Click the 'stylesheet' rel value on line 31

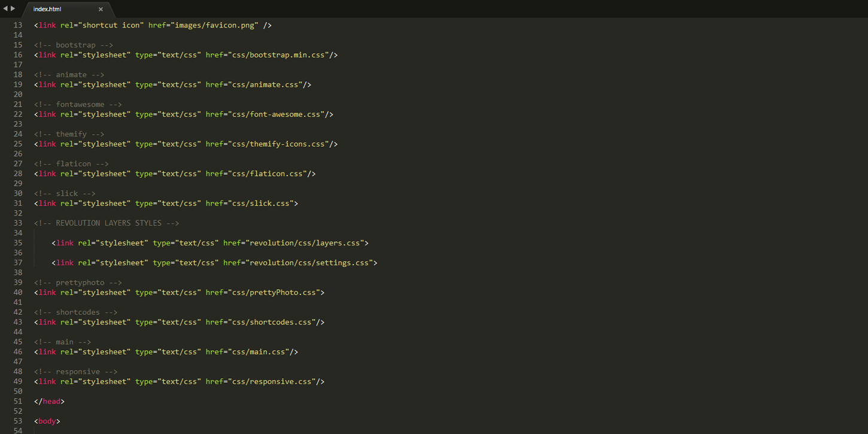point(104,203)
